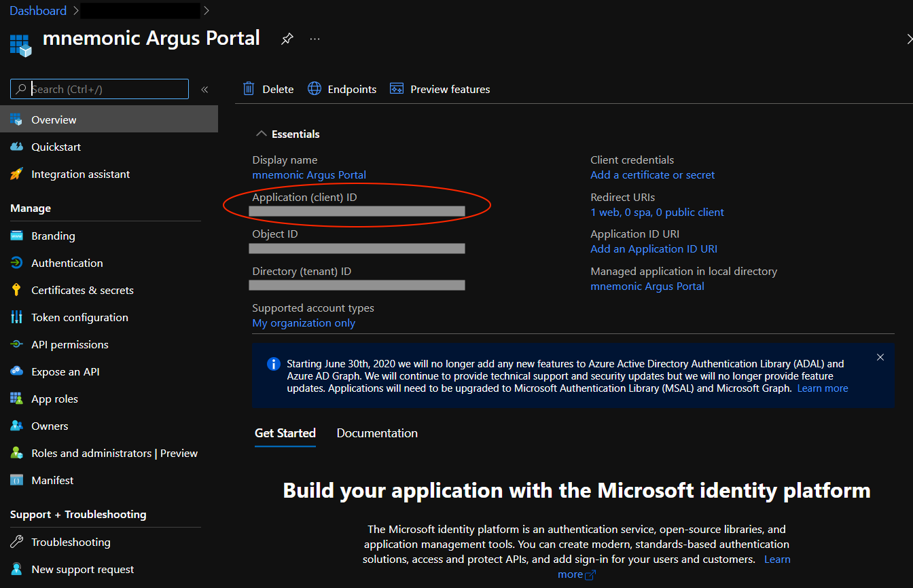The image size is (913, 588).
Task: Click the Preview features icon
Action: pos(397,88)
